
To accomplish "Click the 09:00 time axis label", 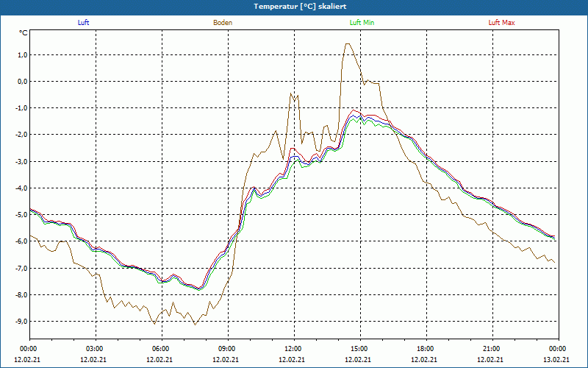I will (x=227, y=349).
